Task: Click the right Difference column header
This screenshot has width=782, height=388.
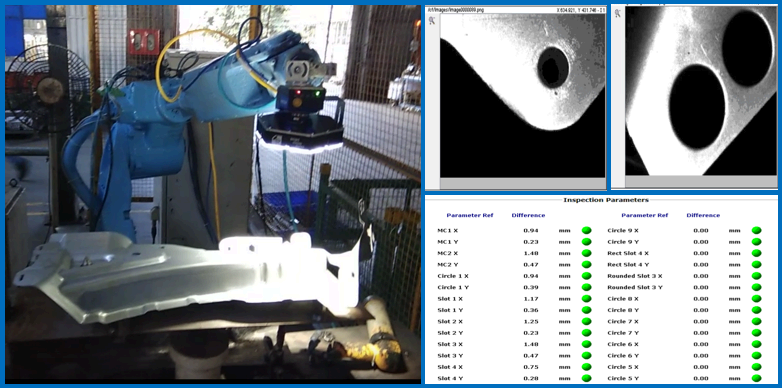Action: (703, 215)
